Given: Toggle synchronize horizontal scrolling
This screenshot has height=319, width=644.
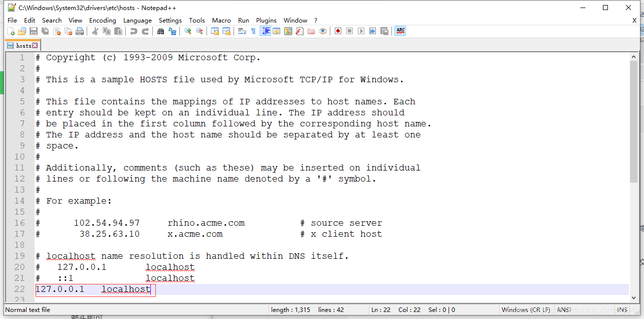Looking at the screenshot, I should 227,31.
